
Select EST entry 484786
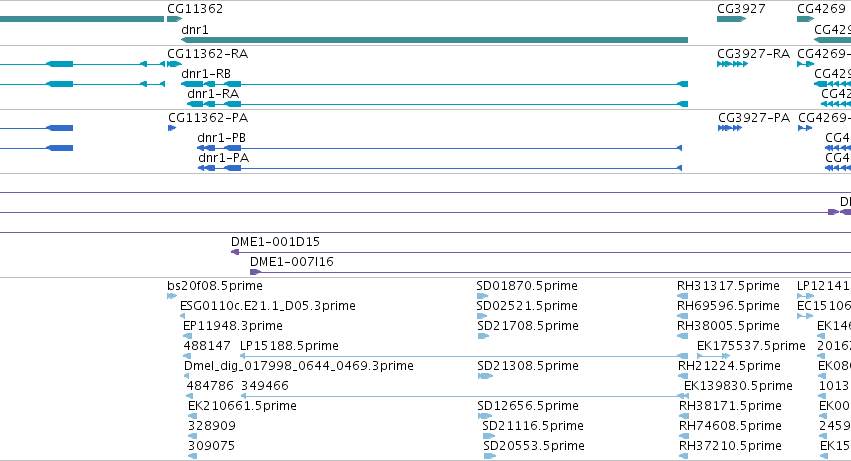click(210, 386)
